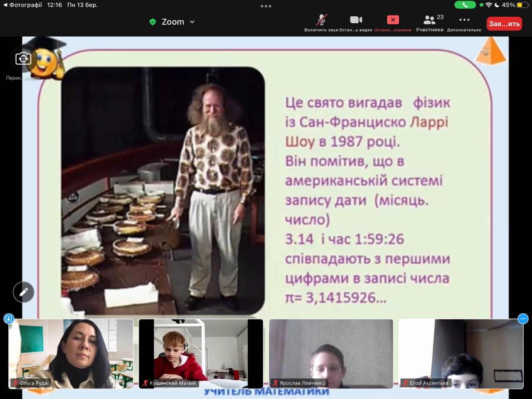Tap the three-dot multitasking control at top

tap(266, 6)
